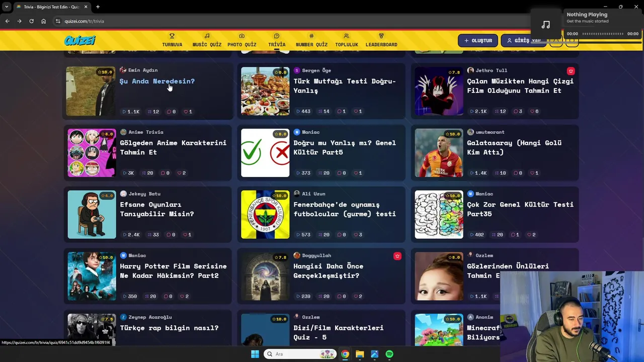Click author name Jekeyy Batu
The height and width of the screenshot is (362, 644).
coord(144,194)
